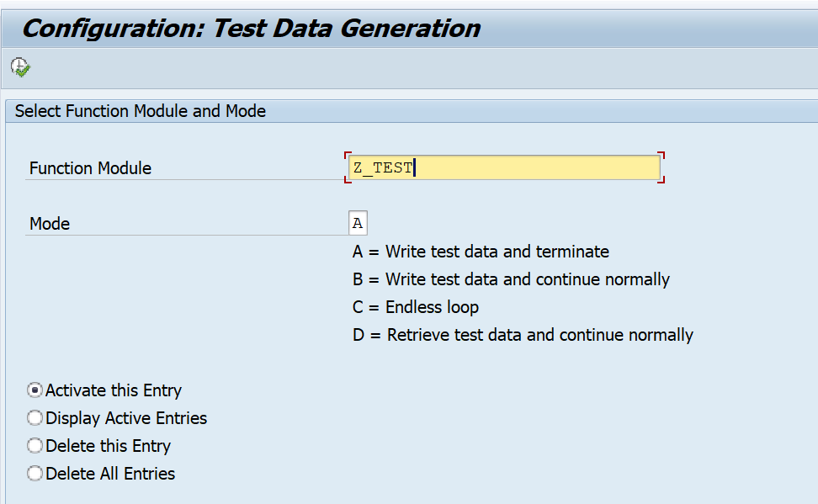Select the 'Delete this Entry' radio button
818x504 pixels.
[x=35, y=446]
